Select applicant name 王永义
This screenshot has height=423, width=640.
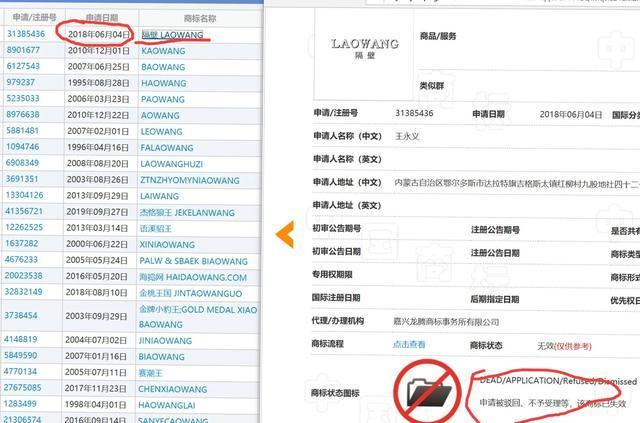point(407,136)
